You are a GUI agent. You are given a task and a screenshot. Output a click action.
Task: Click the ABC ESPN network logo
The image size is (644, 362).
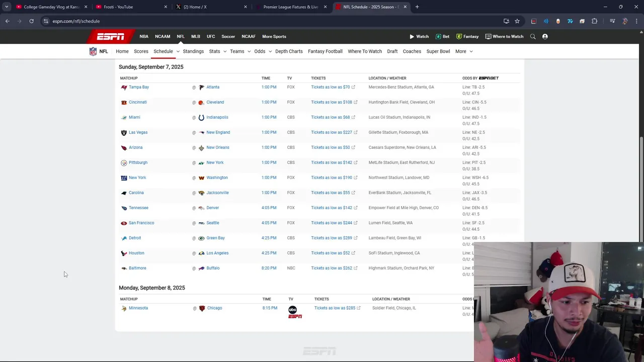pyautogui.click(x=295, y=312)
